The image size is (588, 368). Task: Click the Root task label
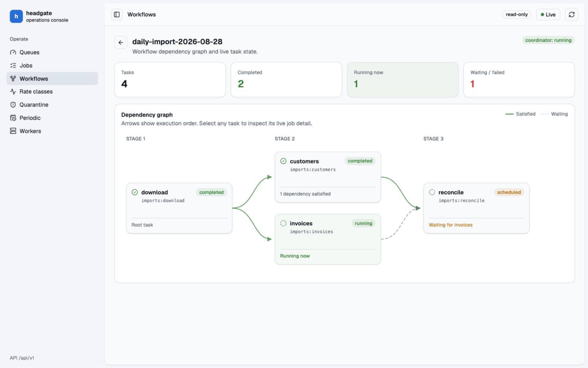(x=142, y=225)
